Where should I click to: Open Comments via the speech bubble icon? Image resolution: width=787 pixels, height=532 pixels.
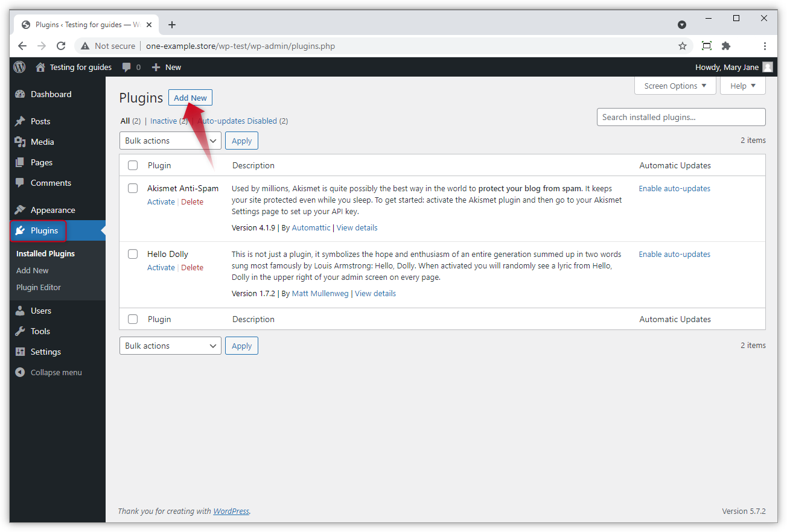coord(20,183)
